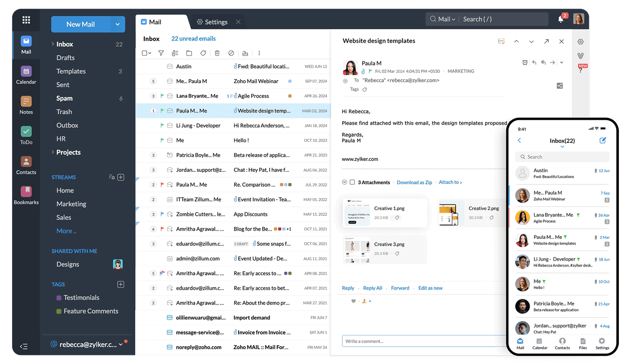Filter the email list using the funnel icon
Viewport: 628px width, 364px height.
pyautogui.click(x=161, y=53)
